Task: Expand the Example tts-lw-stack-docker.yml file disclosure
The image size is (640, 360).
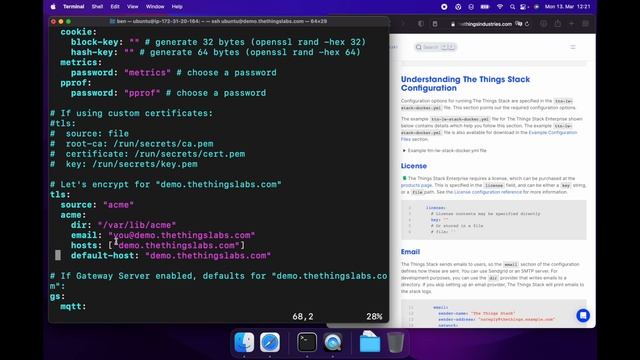Action: (444, 150)
